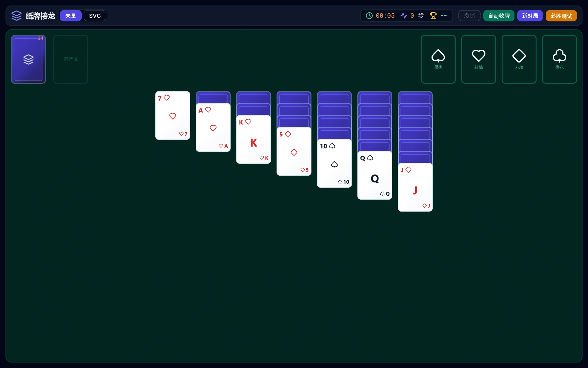Switch rendering to 矢量 mode
The height and width of the screenshot is (368, 588).
pyautogui.click(x=71, y=16)
